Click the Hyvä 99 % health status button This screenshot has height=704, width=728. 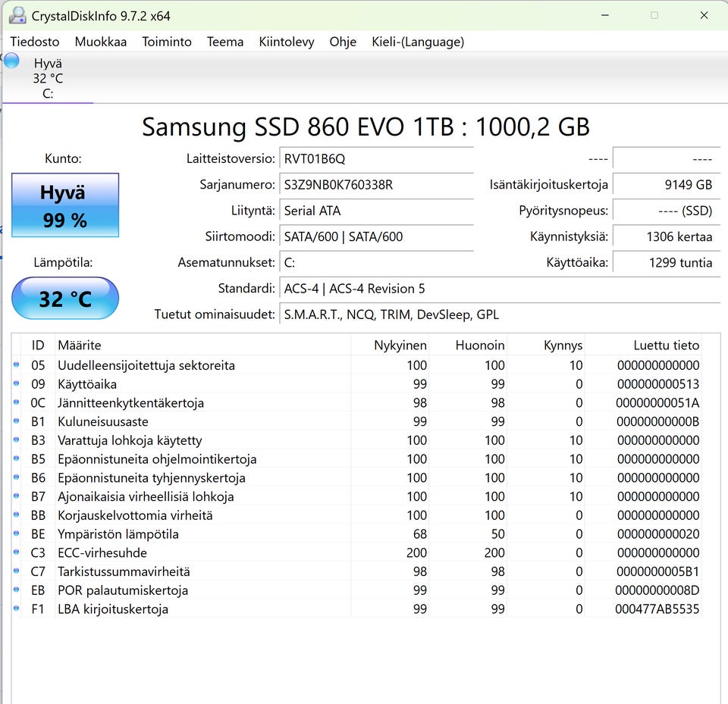click(65, 206)
